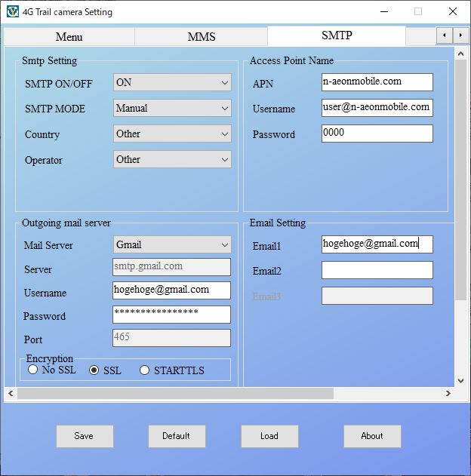471x476 pixels.
Task: Click the Access Point Username field
Action: pos(377,108)
